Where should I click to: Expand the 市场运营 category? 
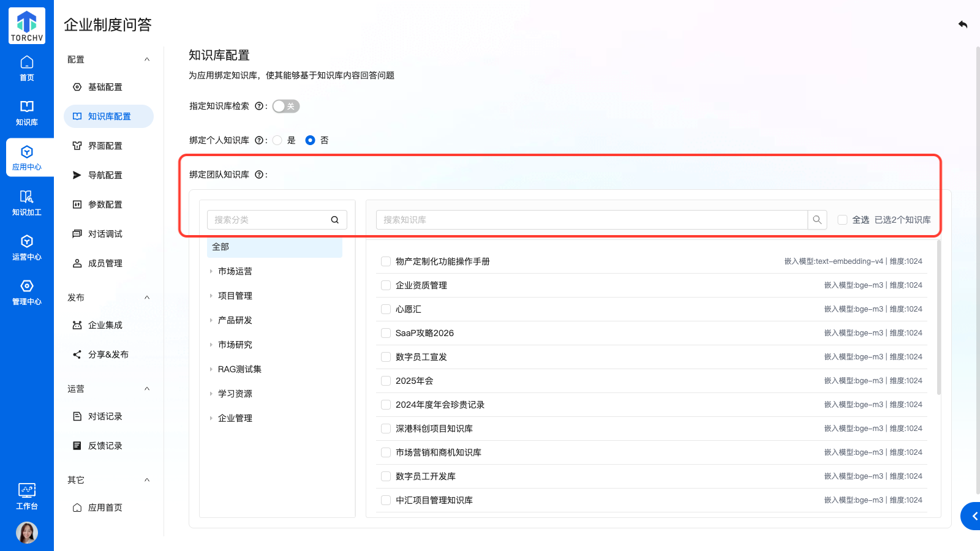point(211,271)
